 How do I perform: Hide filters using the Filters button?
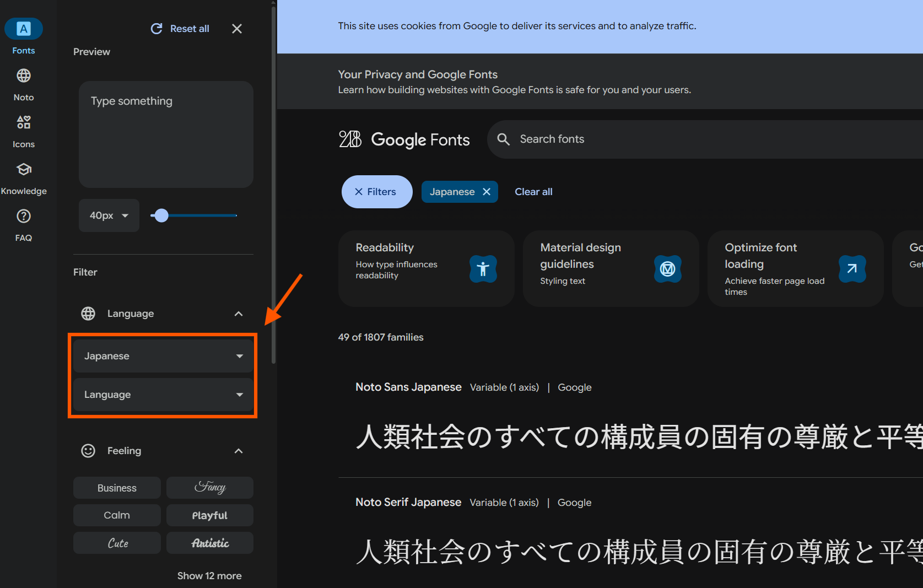tap(377, 192)
